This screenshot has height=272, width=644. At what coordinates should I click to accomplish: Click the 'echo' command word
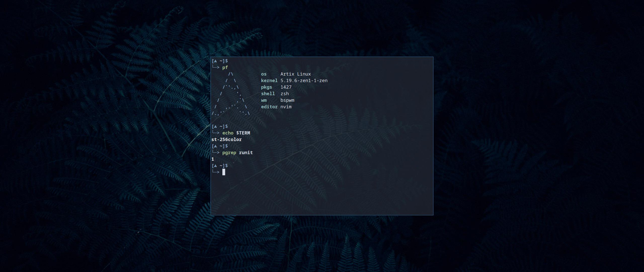tap(228, 133)
